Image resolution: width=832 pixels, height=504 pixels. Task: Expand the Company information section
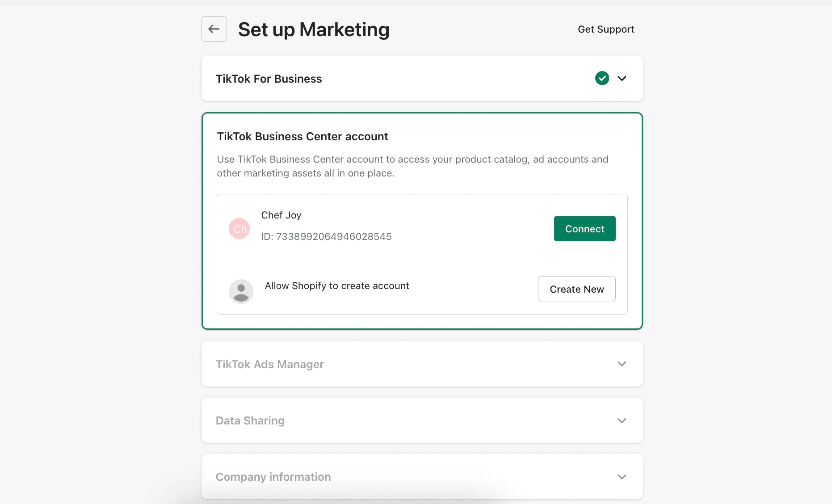click(x=622, y=477)
